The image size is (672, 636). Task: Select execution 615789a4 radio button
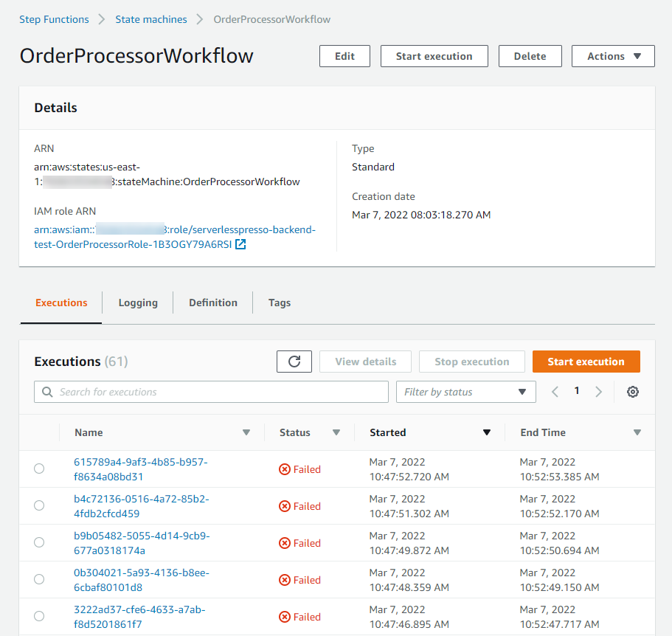39,469
